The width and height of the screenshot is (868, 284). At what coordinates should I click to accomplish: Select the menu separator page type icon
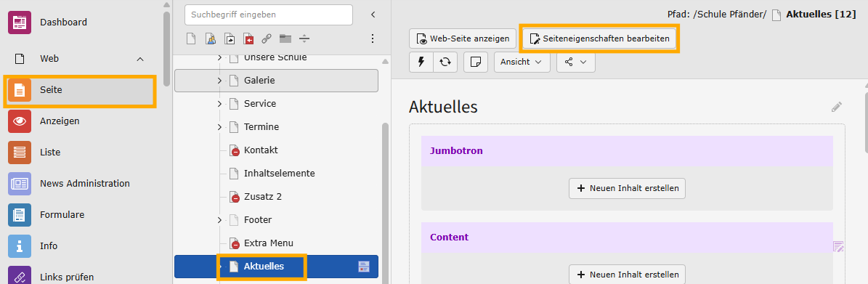pyautogui.click(x=304, y=38)
